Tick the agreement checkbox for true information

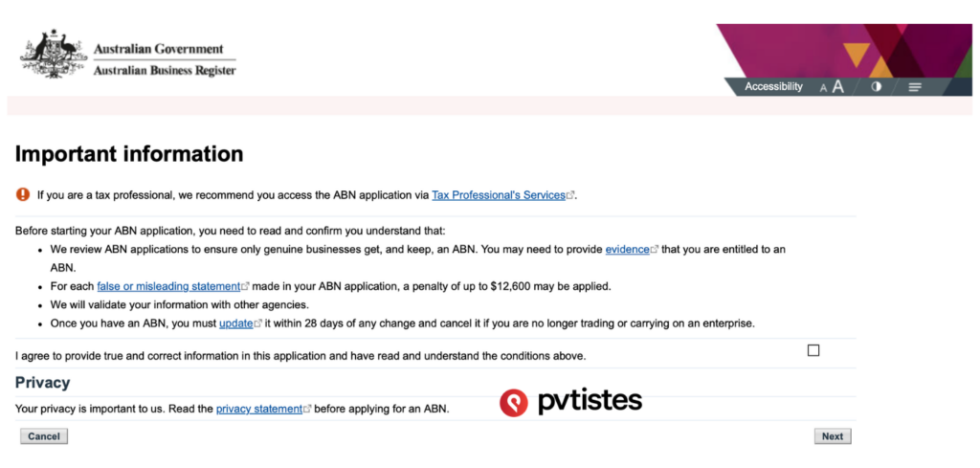coord(813,350)
